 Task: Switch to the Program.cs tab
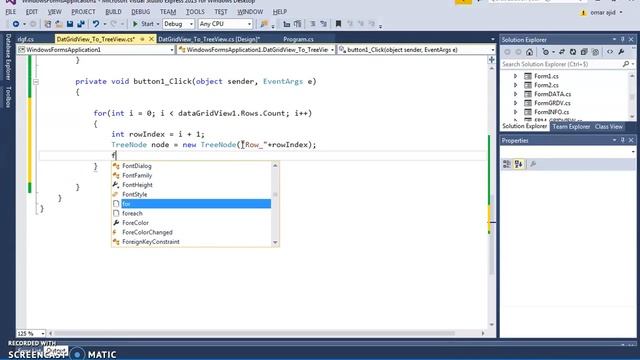click(298, 39)
